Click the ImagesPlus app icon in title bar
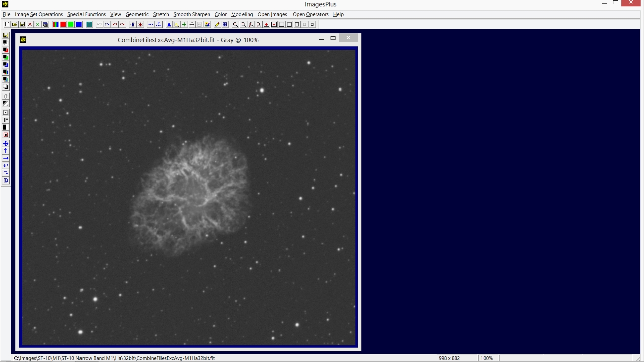The height and width of the screenshot is (362, 644). pos(5,4)
